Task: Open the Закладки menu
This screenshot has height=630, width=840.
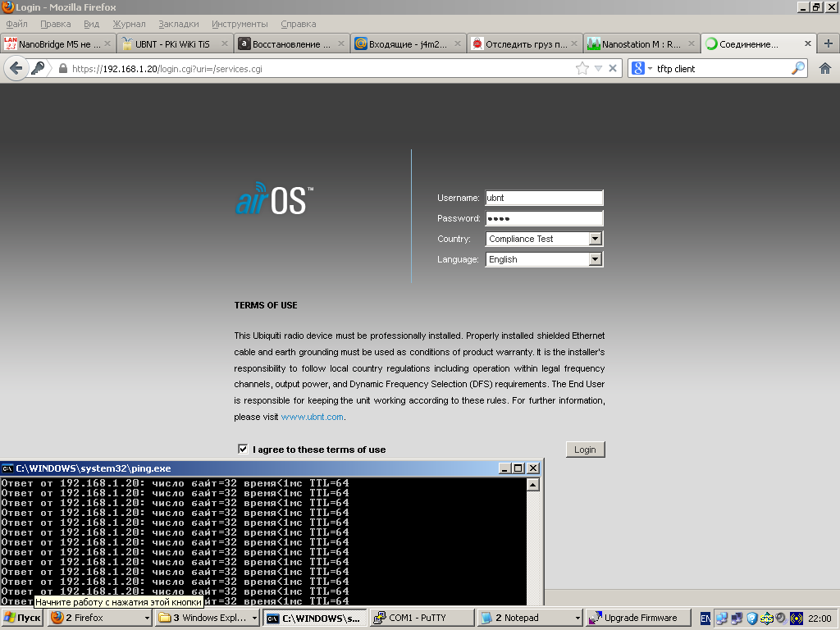Action: point(178,24)
